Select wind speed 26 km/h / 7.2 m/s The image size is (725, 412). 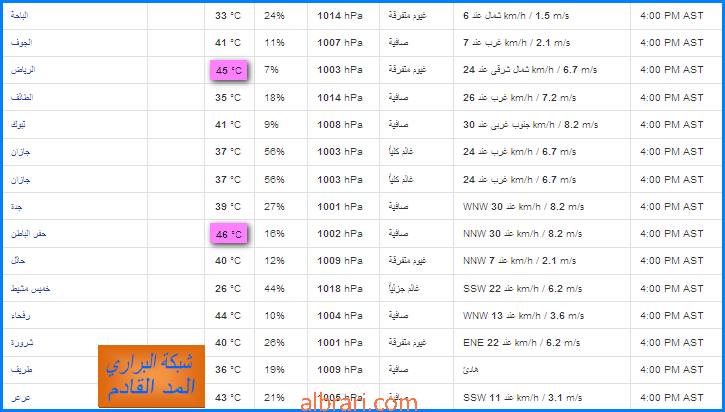pyautogui.click(x=520, y=97)
